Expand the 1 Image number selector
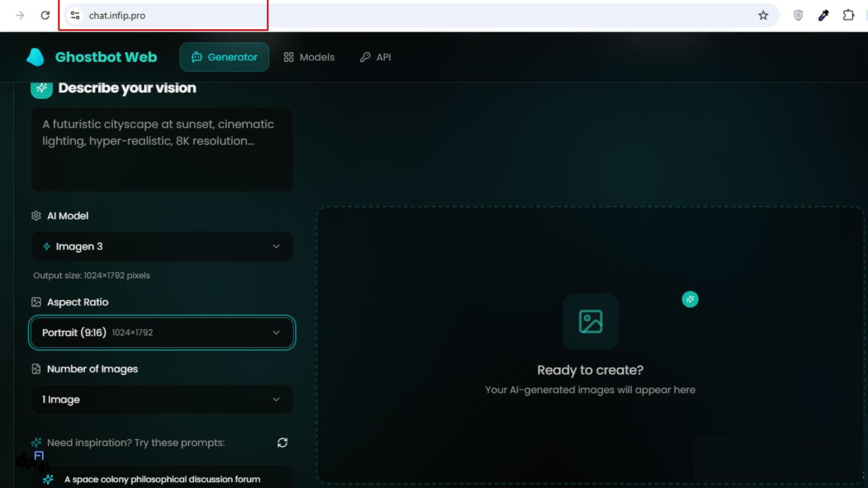 [161, 400]
